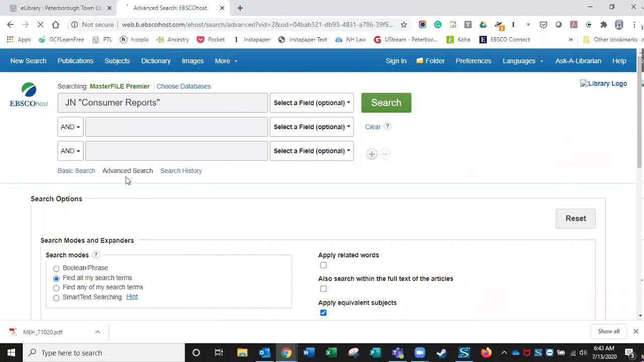Open the Publications menu
The height and width of the screenshot is (362, 644).
[x=75, y=61]
